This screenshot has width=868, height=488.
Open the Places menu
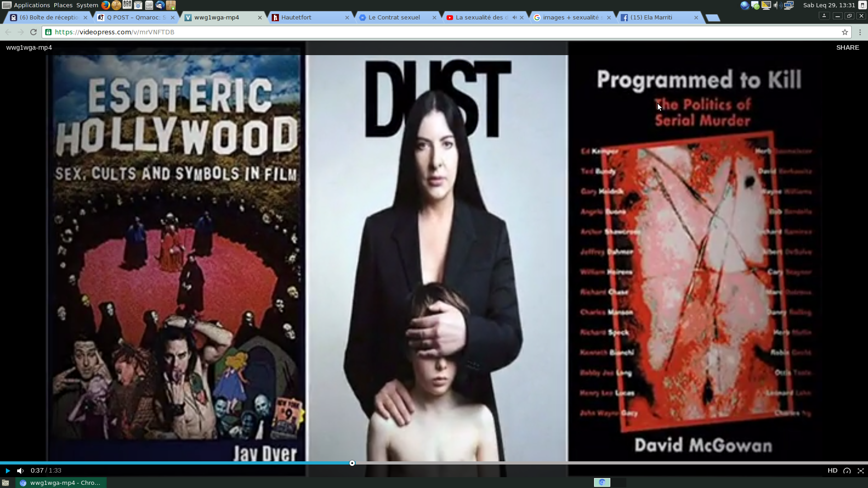[x=63, y=5]
